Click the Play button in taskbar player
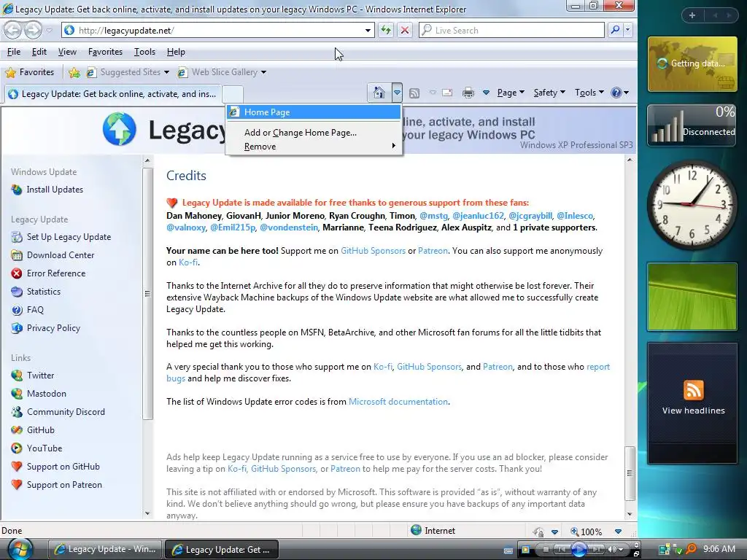 579,550
